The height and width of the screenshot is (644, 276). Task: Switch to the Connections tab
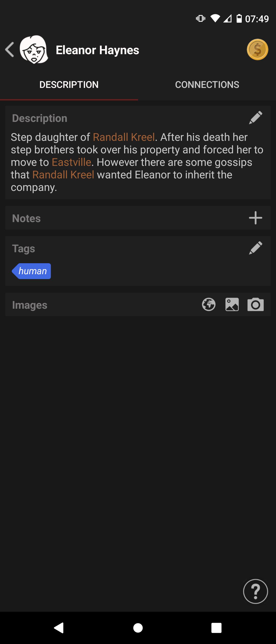coord(207,85)
